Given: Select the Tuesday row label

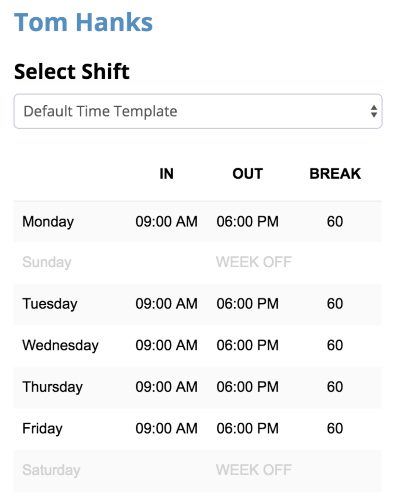Looking at the screenshot, I should pyautogui.click(x=50, y=304).
